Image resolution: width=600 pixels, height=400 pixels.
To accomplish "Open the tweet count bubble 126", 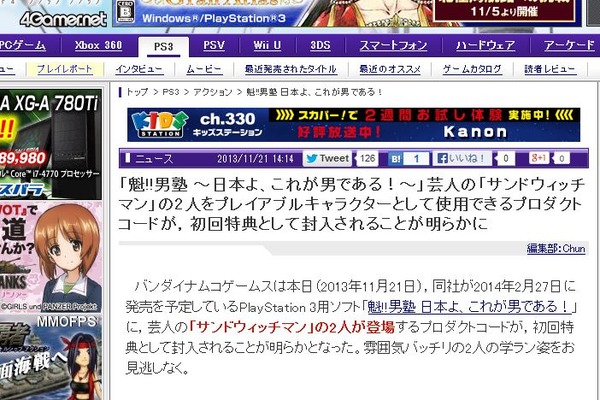I will point(367,158).
